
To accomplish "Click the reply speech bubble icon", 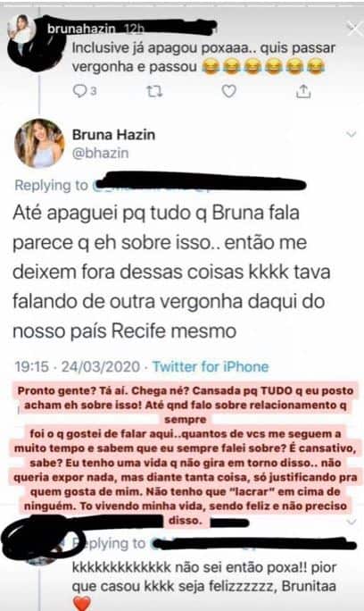I will pos(80,91).
